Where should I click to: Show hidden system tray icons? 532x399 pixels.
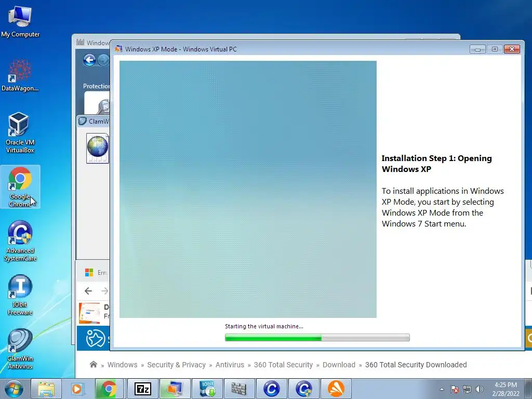(x=442, y=389)
